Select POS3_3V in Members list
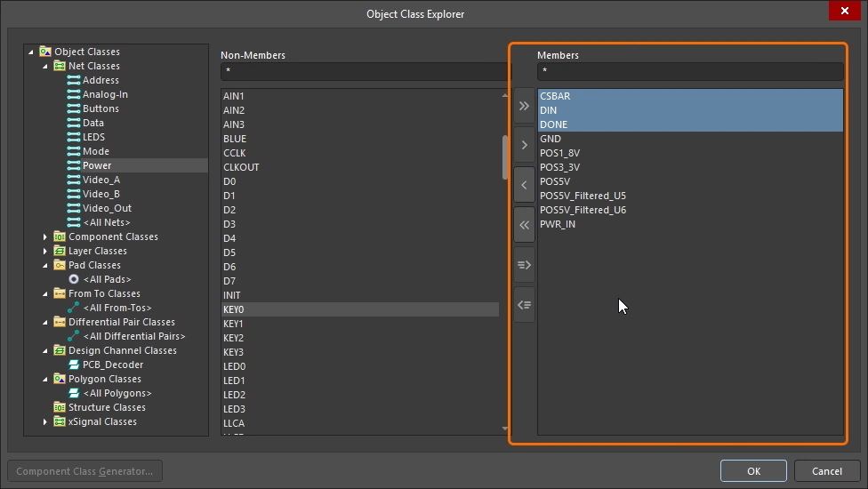The image size is (868, 489). [x=559, y=167]
